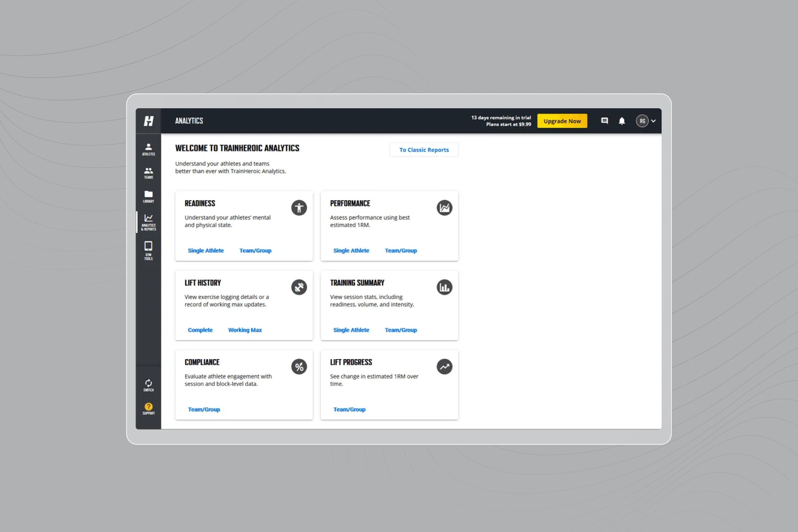Open Lift History Working Max report

(245, 330)
